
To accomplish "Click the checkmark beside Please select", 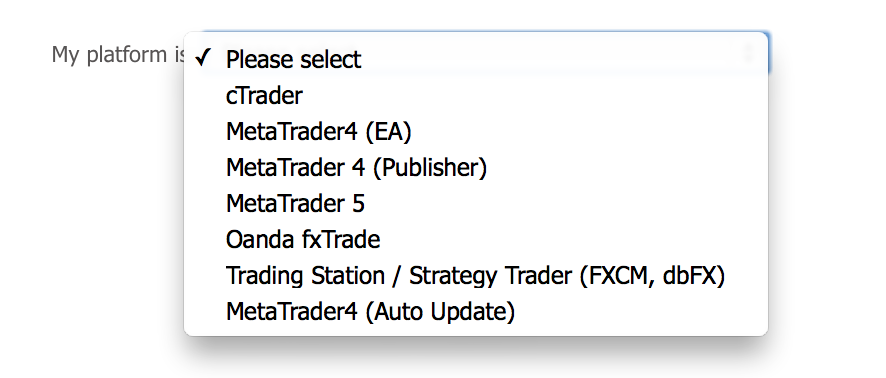I will coord(202,58).
